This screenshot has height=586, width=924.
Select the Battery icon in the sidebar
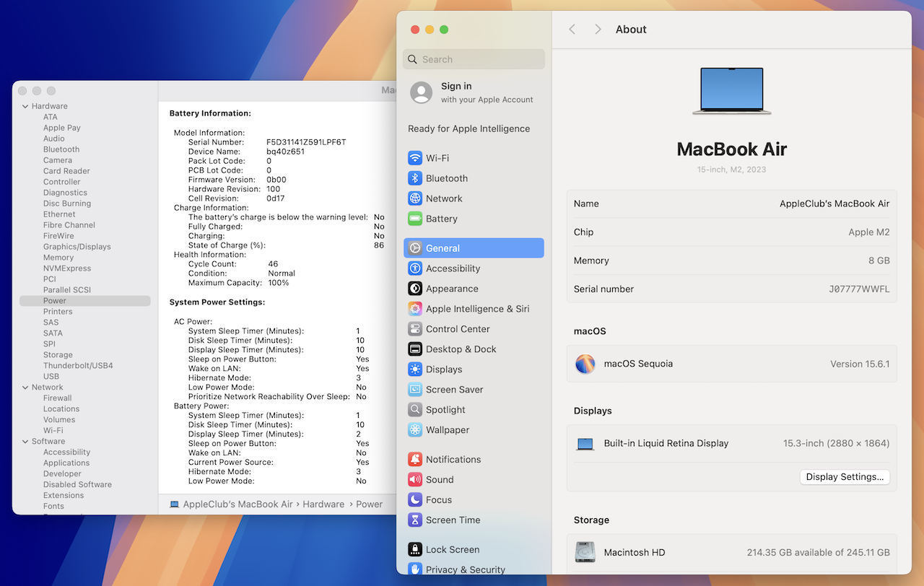click(x=415, y=219)
